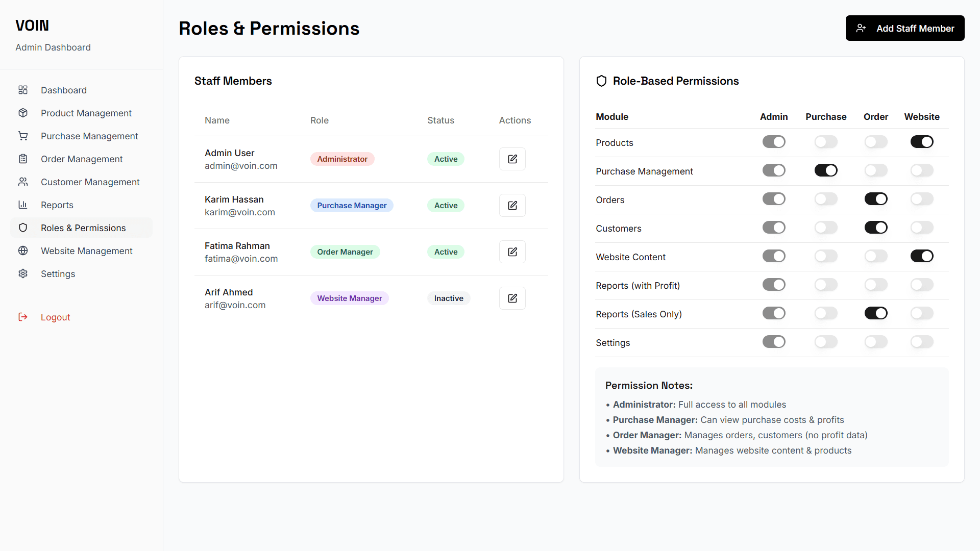Click the Logout link
Screen dimensions: 980x551
click(x=55, y=317)
